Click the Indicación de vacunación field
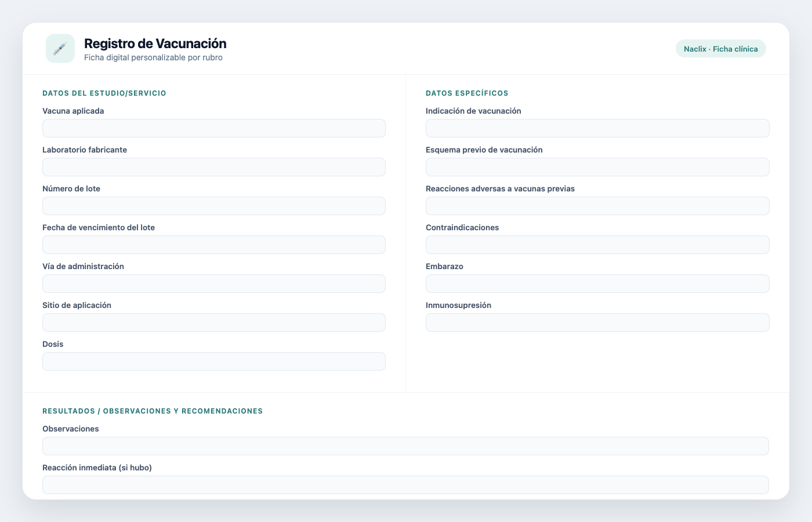 (597, 128)
